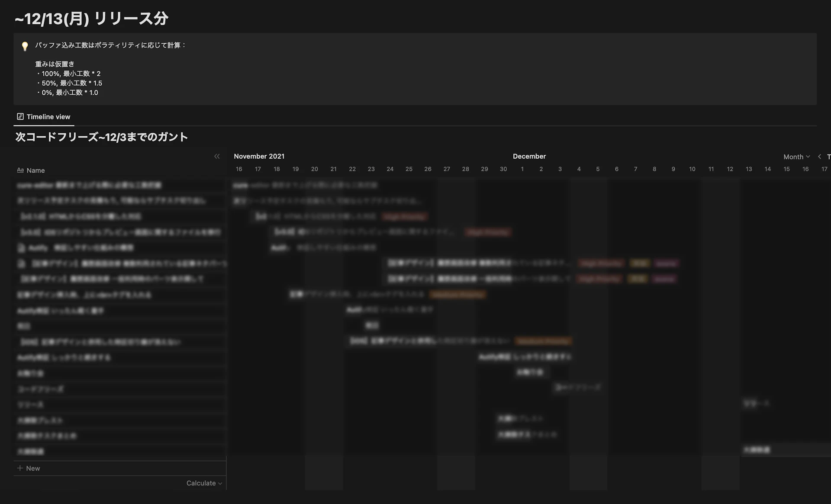Click the Timeline view tab icon
The image size is (831, 504).
tap(20, 116)
